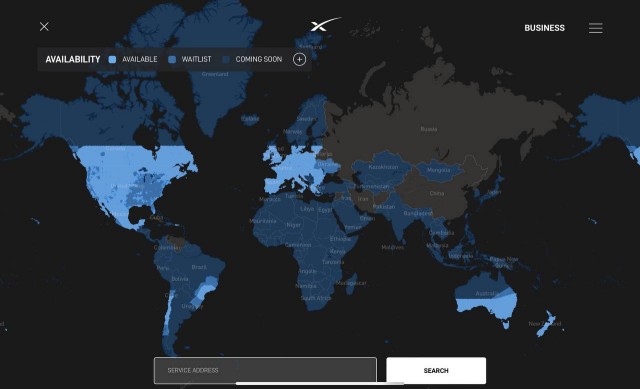Open the hamburger menu
Viewport: 640px width, 389px height.
(x=596, y=28)
